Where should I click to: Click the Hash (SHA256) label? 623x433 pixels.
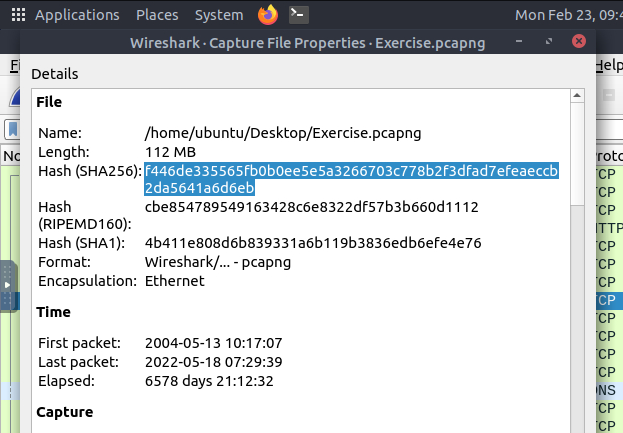(x=90, y=171)
